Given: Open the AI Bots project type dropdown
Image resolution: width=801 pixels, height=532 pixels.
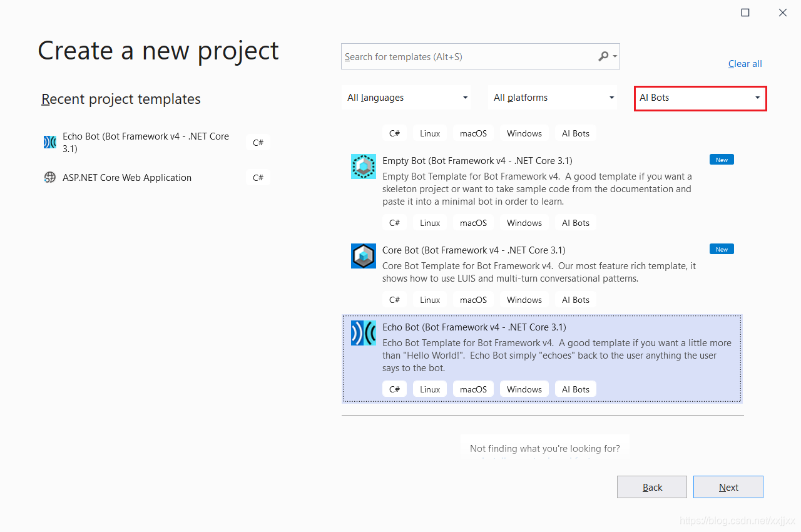Looking at the screenshot, I should [700, 98].
